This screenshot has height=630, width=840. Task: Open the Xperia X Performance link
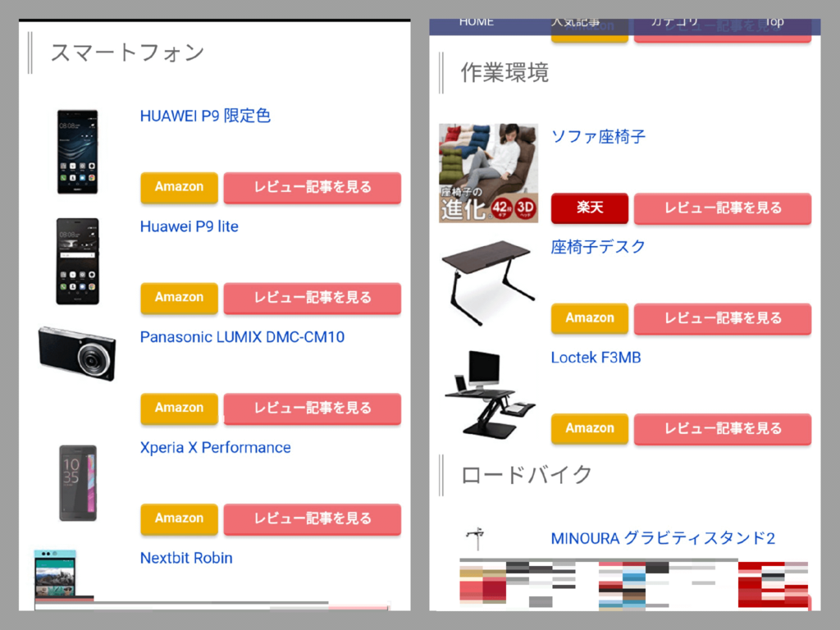[x=216, y=447]
